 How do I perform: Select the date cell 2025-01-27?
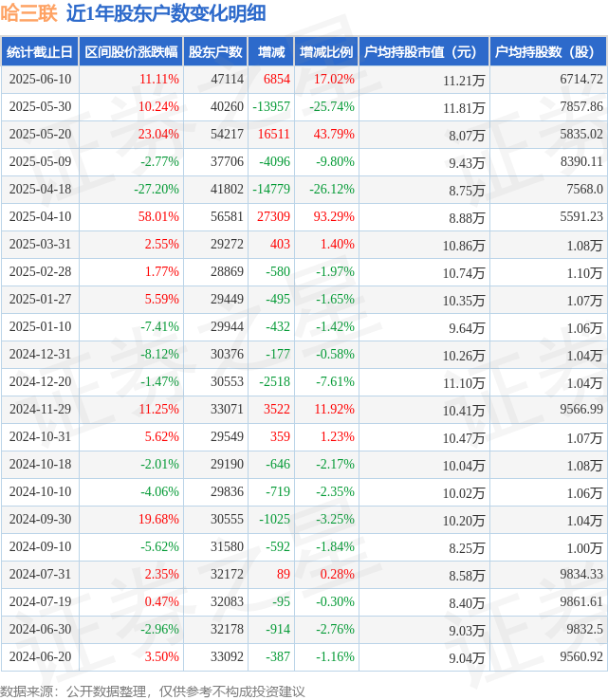pos(40,299)
